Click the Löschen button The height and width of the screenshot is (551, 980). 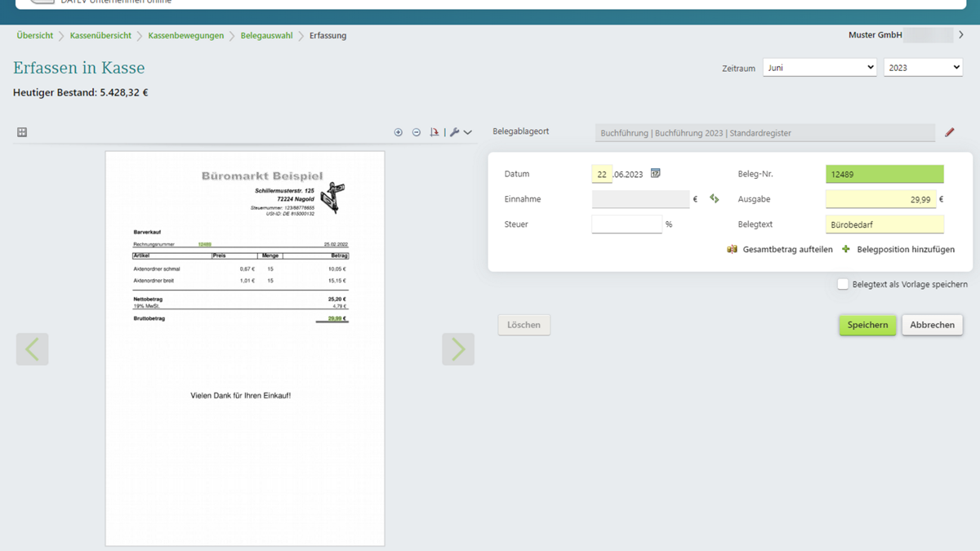(x=524, y=325)
